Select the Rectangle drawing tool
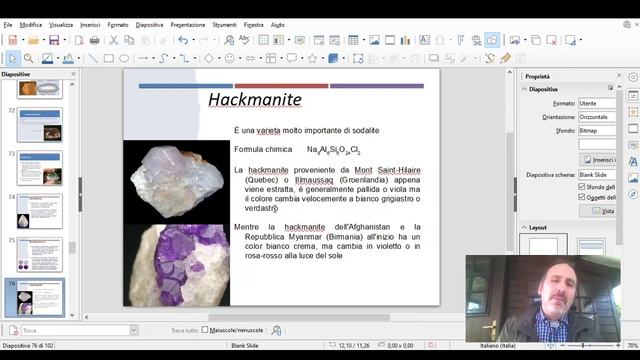The image size is (640, 360). [x=109, y=58]
